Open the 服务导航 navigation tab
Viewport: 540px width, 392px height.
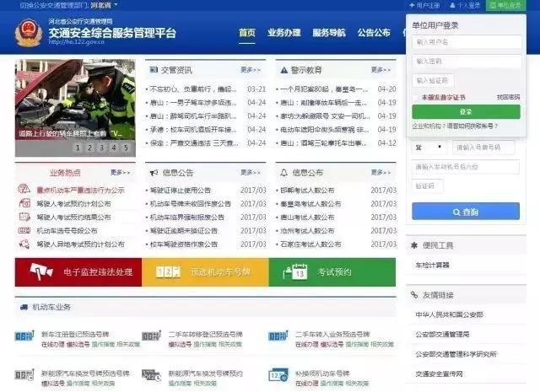(x=329, y=33)
